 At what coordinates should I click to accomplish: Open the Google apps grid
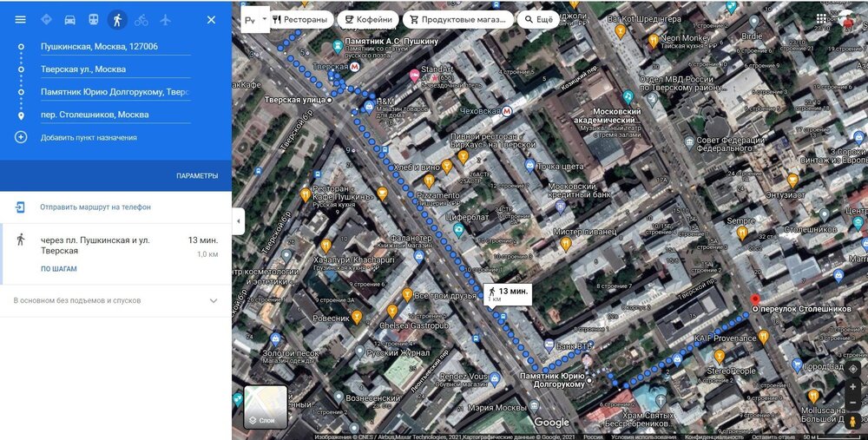tap(821, 19)
